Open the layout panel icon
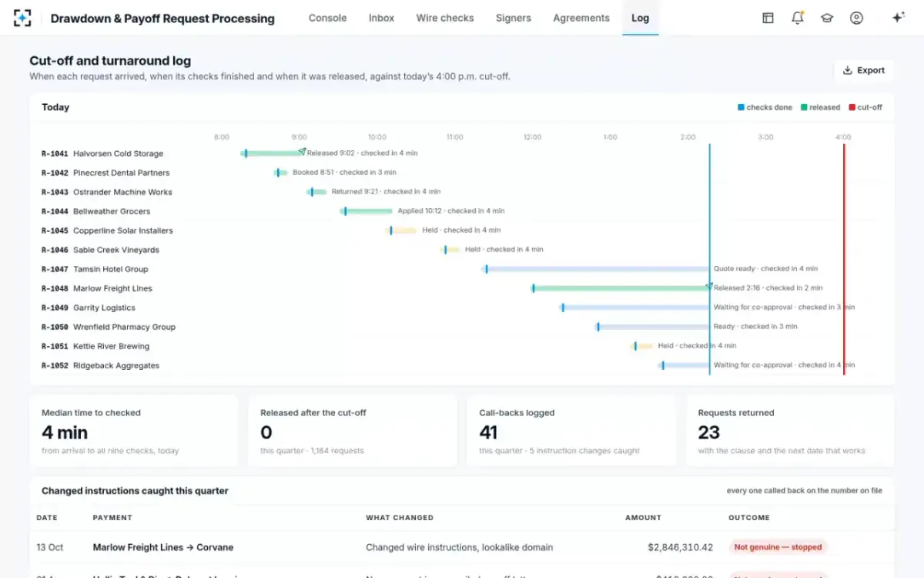This screenshot has height=578, width=924. pos(768,18)
